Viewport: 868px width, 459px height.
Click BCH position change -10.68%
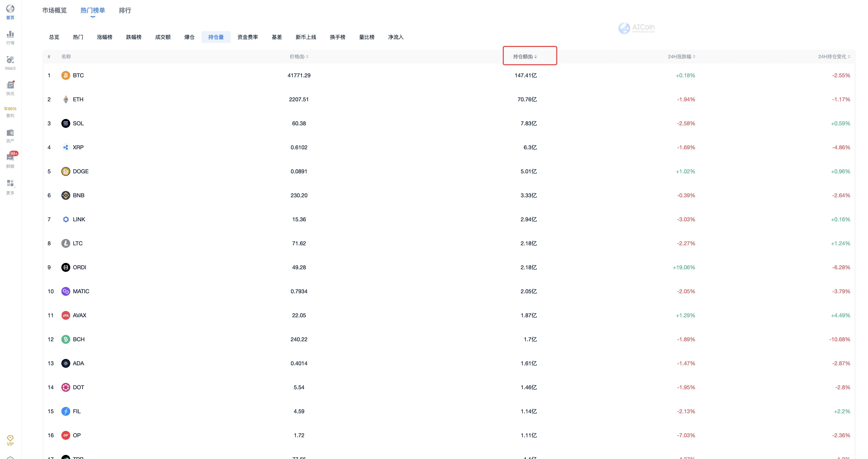pos(839,339)
